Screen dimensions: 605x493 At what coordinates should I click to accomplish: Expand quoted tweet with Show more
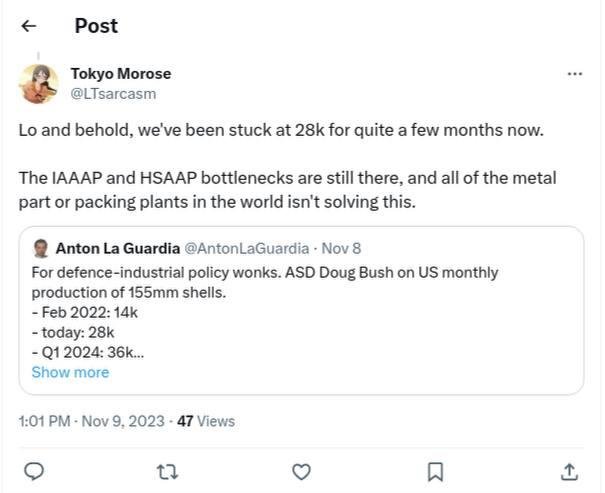70,372
